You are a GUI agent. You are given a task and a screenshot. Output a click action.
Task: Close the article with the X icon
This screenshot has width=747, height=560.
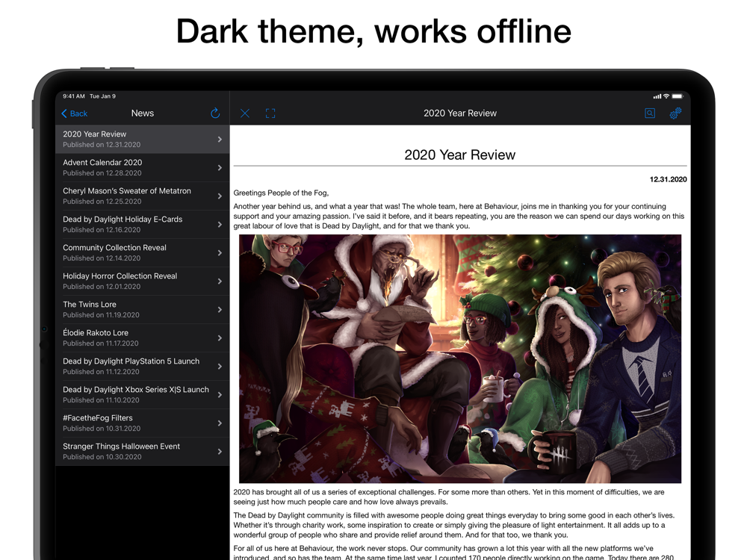click(245, 113)
